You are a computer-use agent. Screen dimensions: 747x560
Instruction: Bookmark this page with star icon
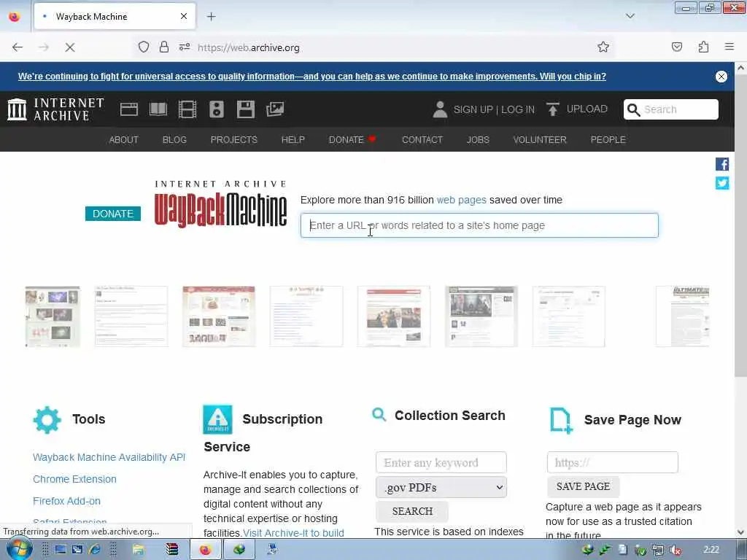(603, 47)
